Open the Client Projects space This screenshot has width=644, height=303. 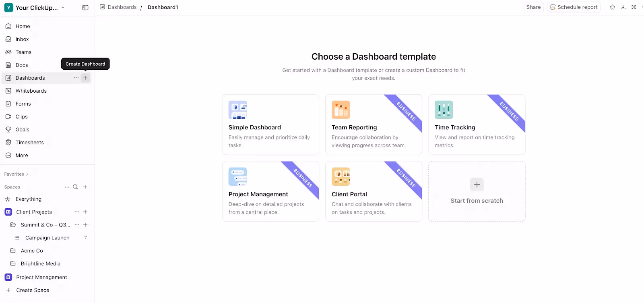[34, 212]
